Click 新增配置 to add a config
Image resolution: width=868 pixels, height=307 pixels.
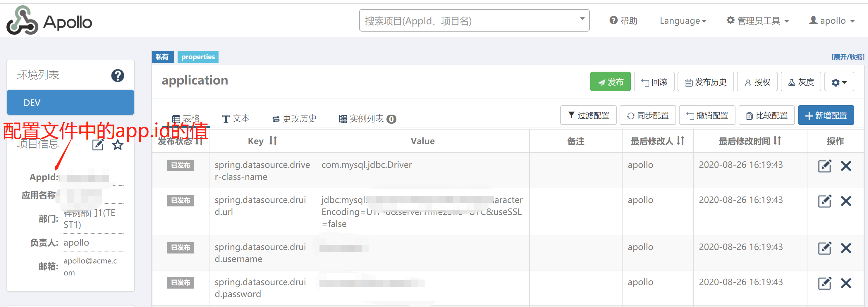tap(826, 115)
